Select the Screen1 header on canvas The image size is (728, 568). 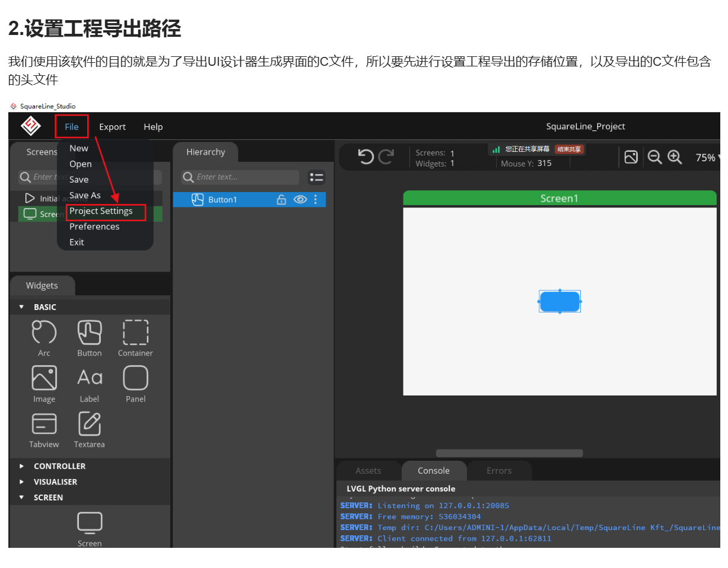[x=559, y=198]
